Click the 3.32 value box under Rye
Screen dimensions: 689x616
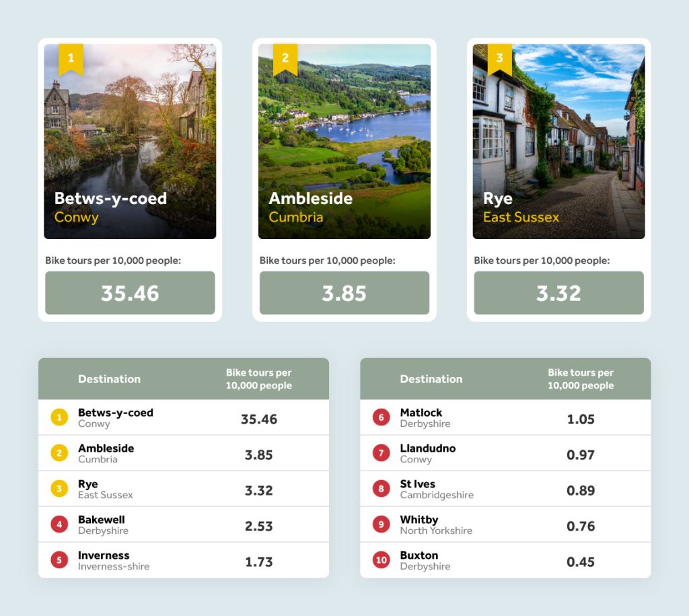click(x=558, y=293)
